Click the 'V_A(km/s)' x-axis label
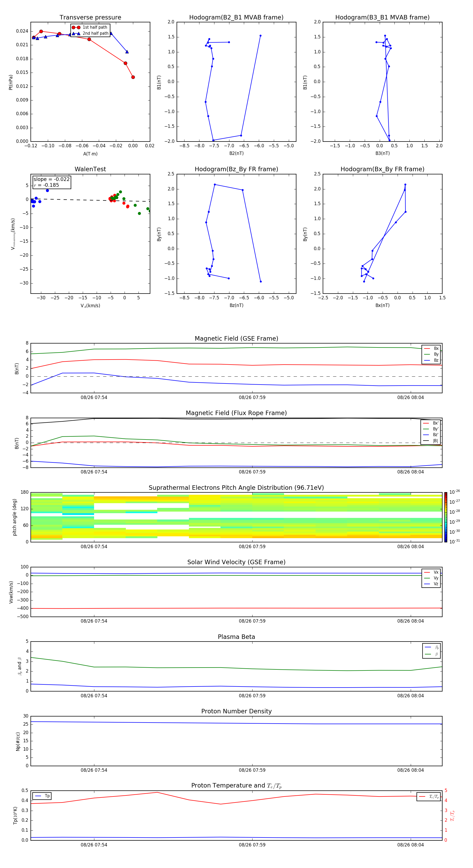The width and height of the screenshot is (473, 868). [x=90, y=306]
